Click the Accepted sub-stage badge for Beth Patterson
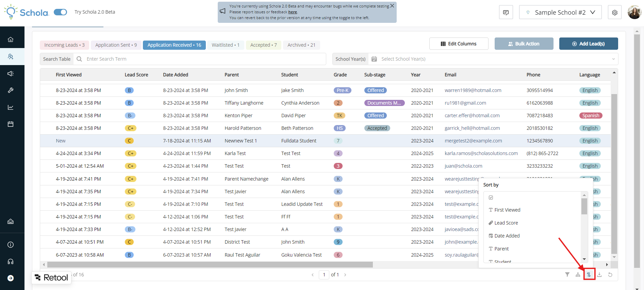The image size is (644, 290). pos(377,128)
